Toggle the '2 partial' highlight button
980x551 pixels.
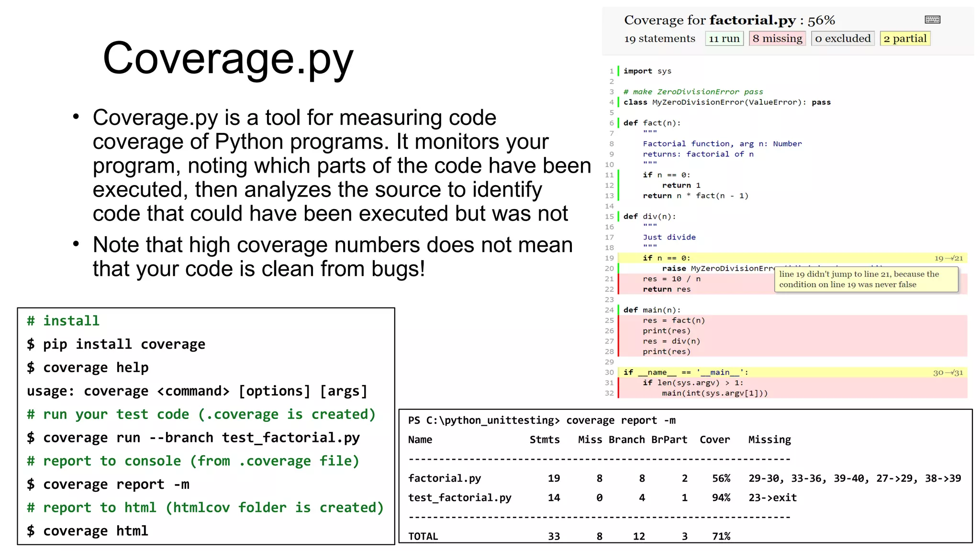pos(905,38)
